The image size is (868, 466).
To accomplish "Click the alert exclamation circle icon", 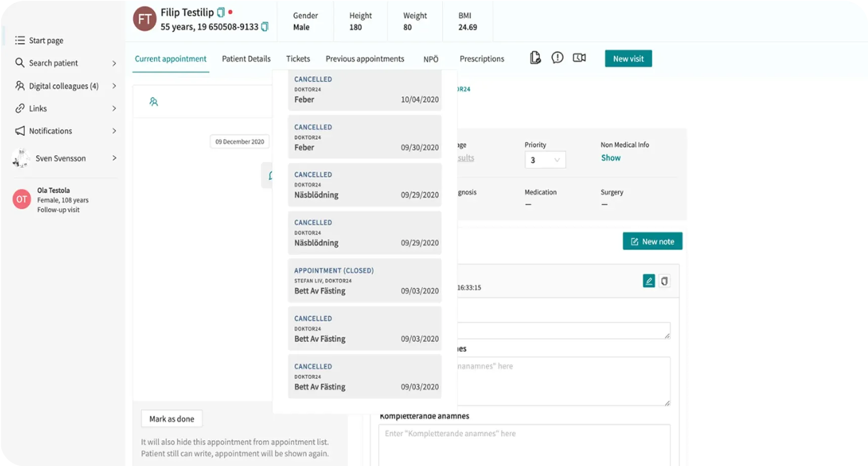I will (x=557, y=58).
